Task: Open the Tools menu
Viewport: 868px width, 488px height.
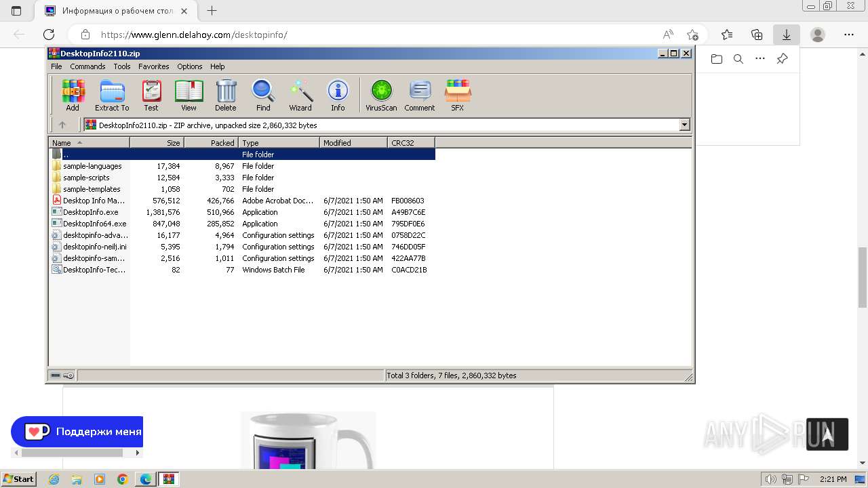Action: click(x=122, y=66)
